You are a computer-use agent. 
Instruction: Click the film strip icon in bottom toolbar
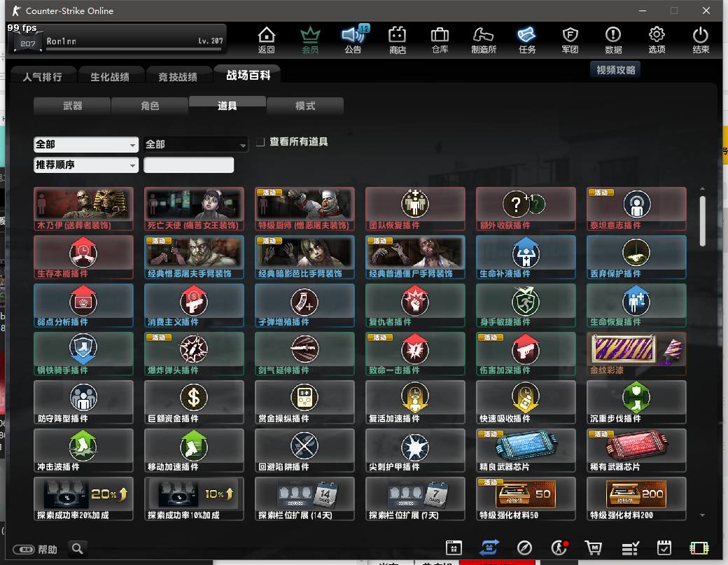click(x=699, y=548)
